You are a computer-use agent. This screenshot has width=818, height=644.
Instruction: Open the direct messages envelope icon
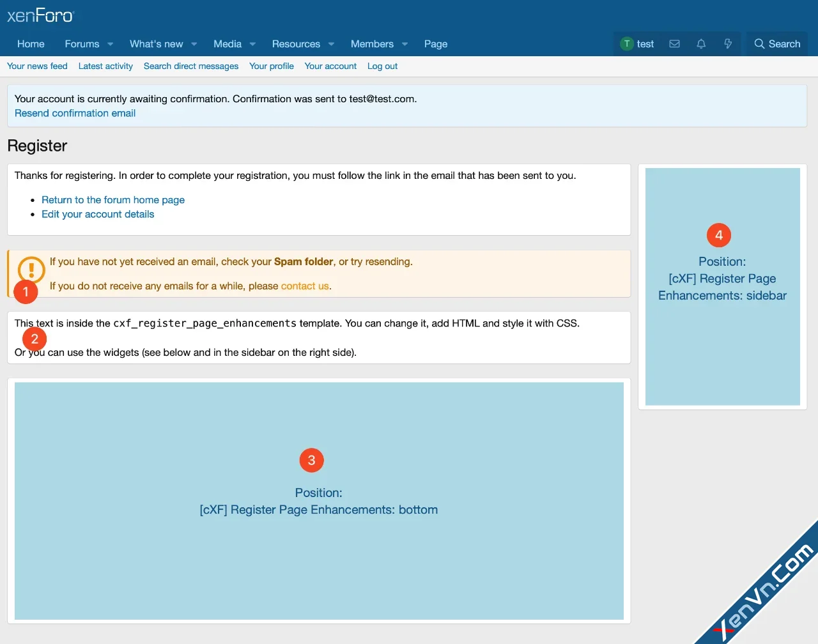674,44
